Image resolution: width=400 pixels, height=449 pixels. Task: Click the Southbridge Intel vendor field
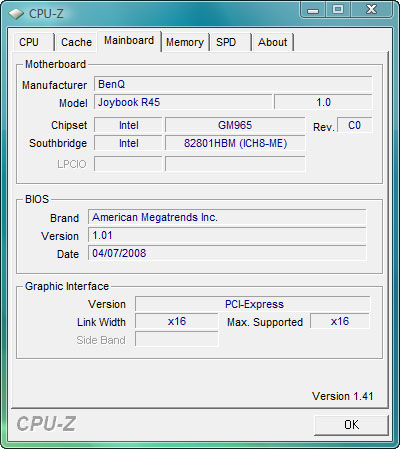[128, 143]
